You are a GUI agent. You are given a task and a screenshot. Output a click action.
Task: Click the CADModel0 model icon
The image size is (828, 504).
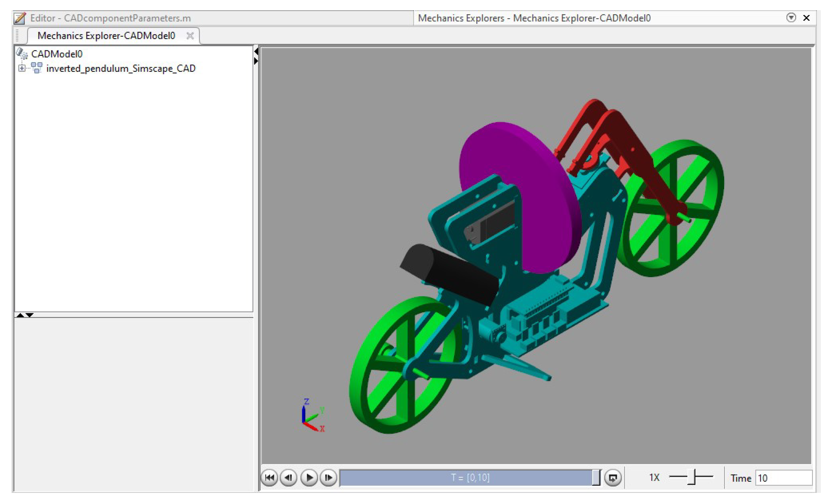22,53
